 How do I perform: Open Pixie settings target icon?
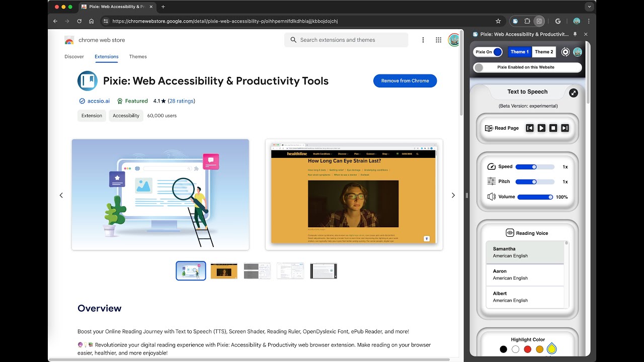click(x=566, y=52)
